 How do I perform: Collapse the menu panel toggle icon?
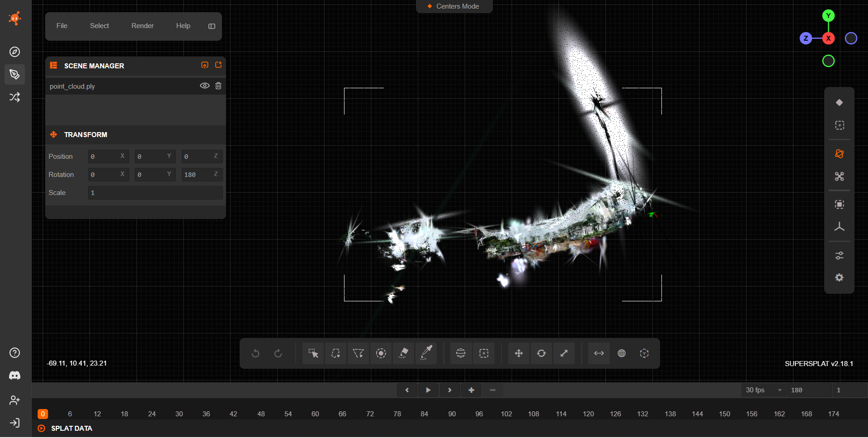coord(212,26)
